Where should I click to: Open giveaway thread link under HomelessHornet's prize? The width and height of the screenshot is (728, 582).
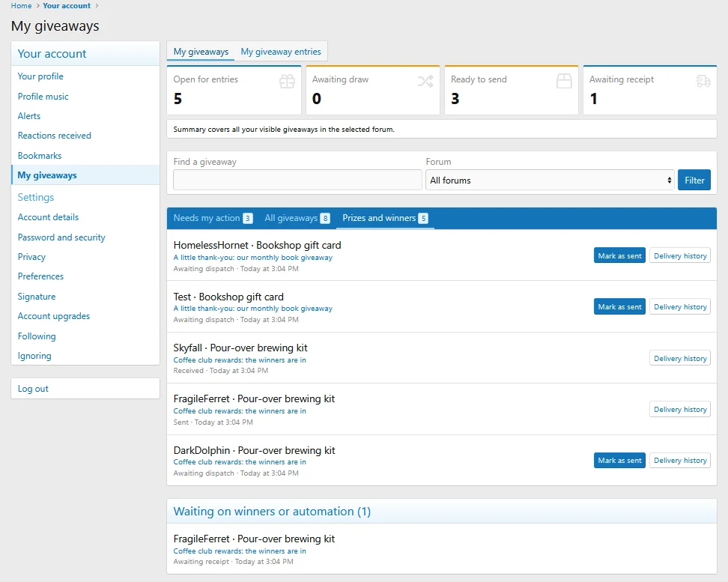click(x=253, y=258)
